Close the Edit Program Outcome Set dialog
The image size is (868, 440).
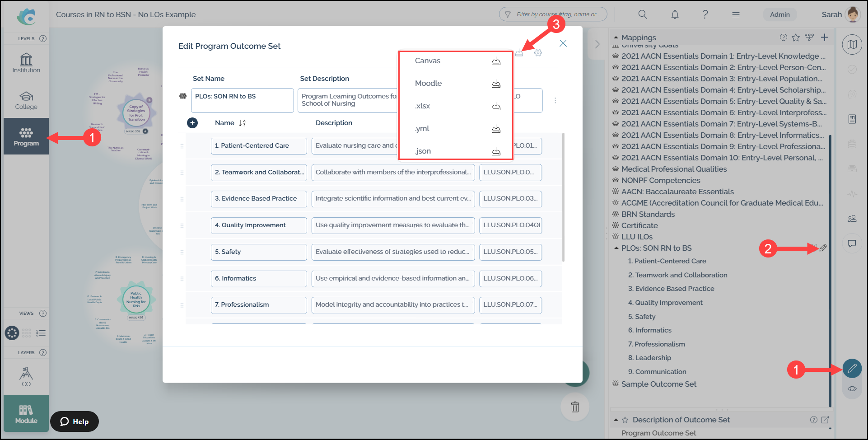pos(563,43)
